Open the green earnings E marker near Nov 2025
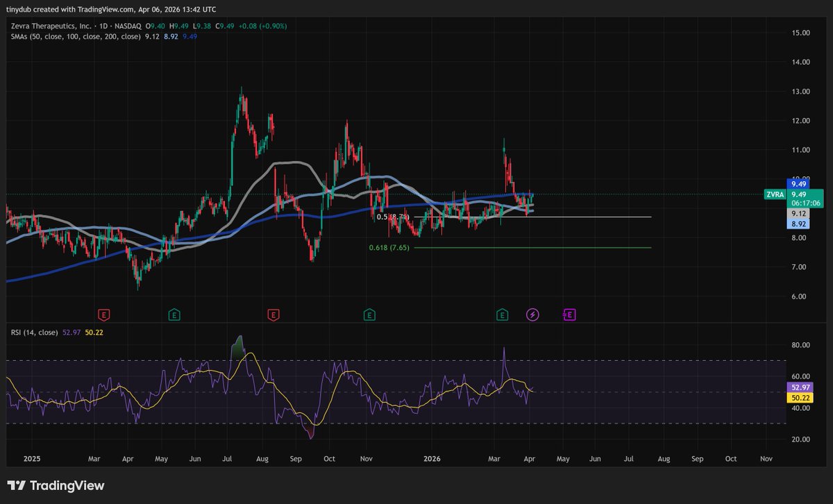Image resolution: width=833 pixels, height=504 pixels. point(370,315)
